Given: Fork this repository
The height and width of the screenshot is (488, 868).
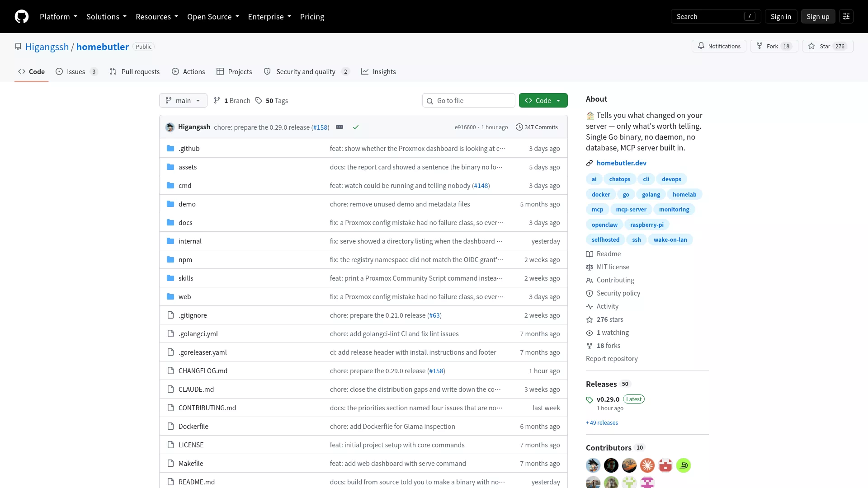Looking at the screenshot, I should tap(774, 47).
